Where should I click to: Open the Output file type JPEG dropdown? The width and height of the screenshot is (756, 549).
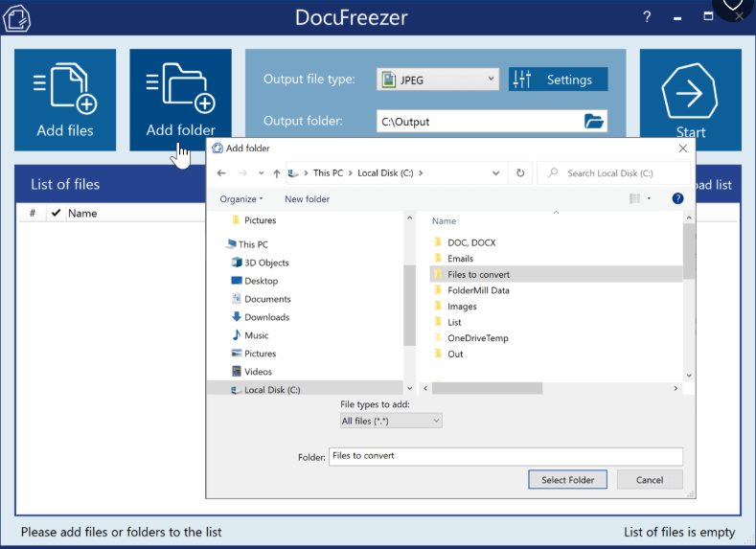point(437,80)
